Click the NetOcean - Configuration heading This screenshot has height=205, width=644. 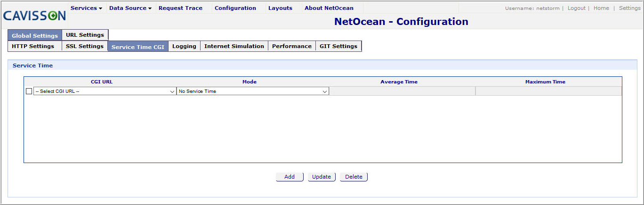401,22
